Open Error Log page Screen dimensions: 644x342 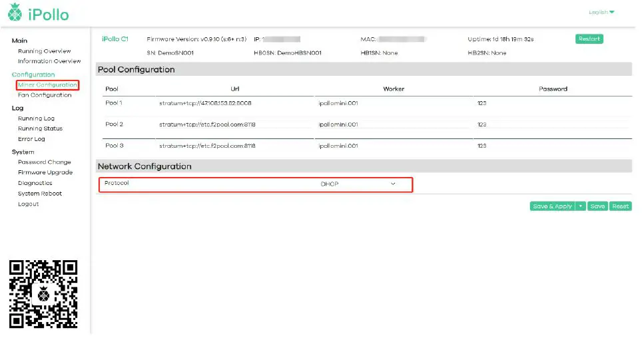[31, 139]
